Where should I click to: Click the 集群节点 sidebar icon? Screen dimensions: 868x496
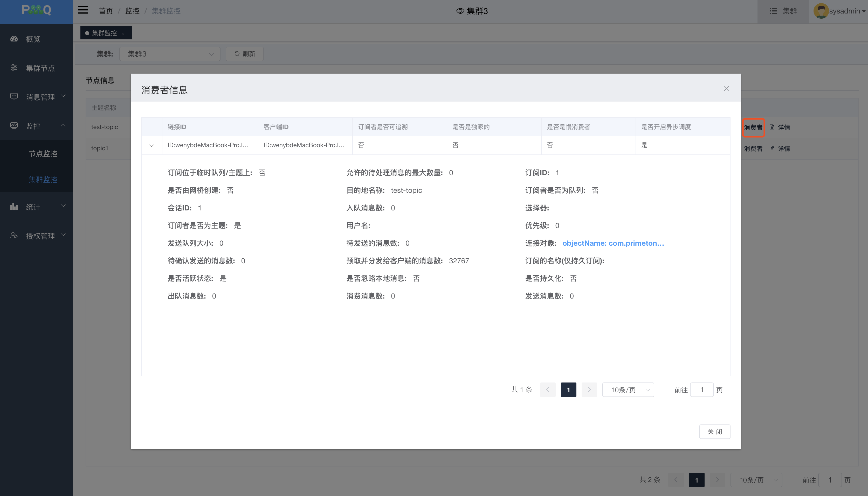14,68
